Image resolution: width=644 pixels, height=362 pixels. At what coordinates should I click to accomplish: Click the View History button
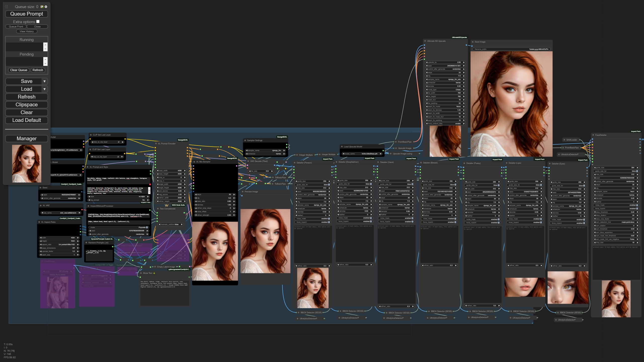[27, 31]
